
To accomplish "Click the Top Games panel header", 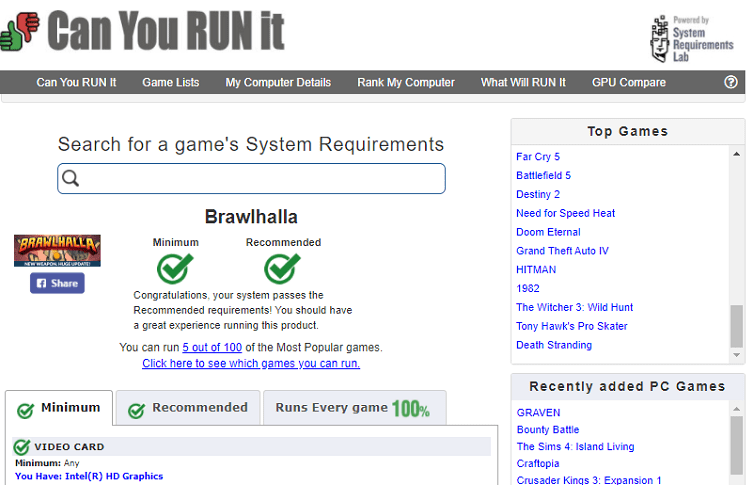I will tap(628, 131).
